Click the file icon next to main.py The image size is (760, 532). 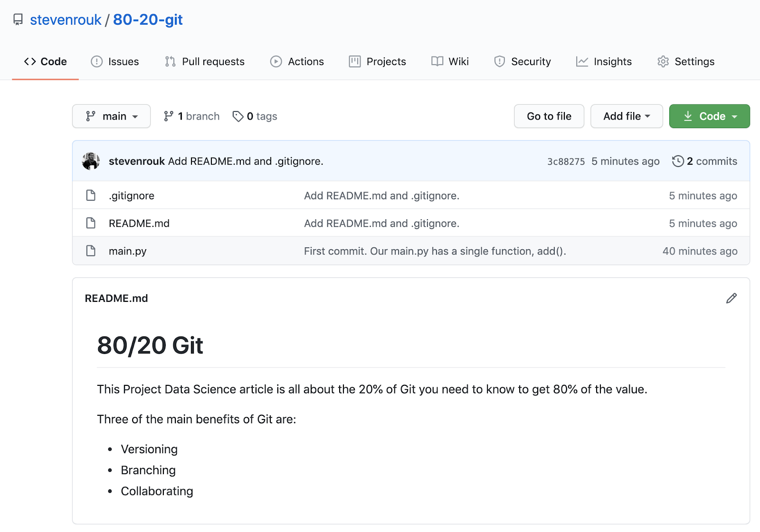[91, 251]
